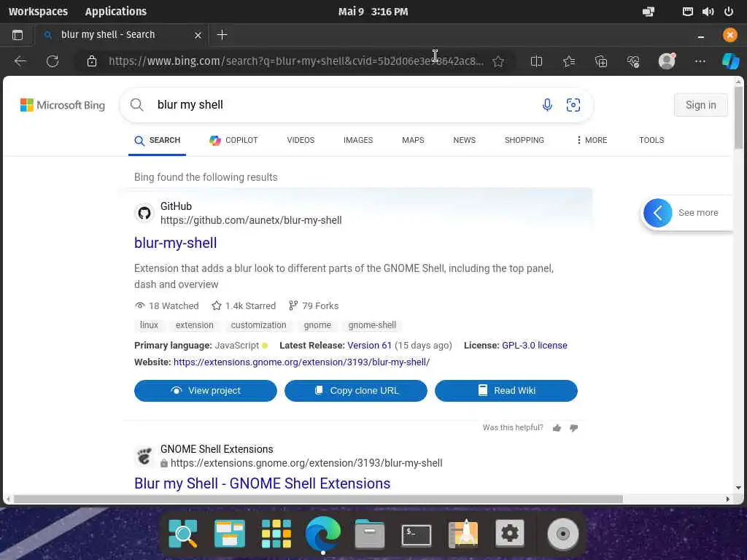View site information lock icon
Screen dimensions: 747x560
[x=92, y=61]
